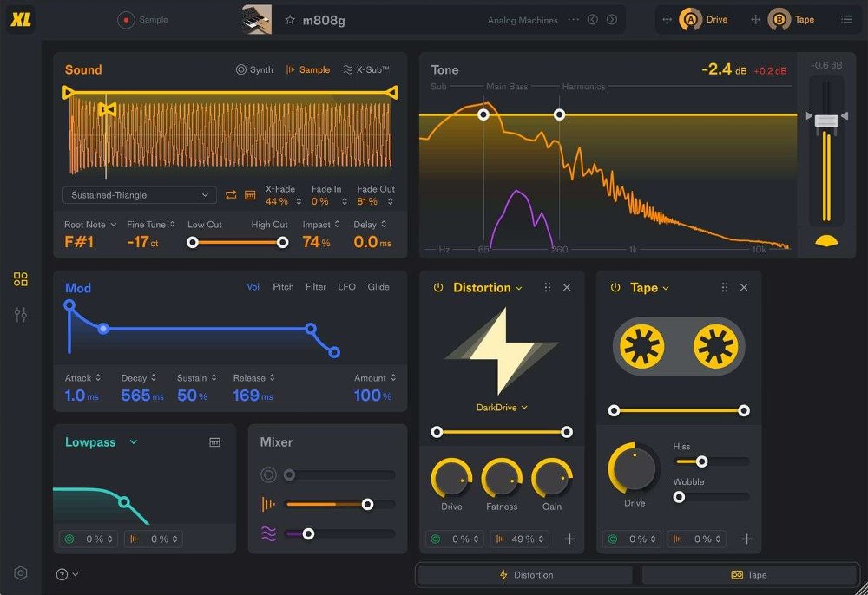Select the modules grid icon in left sidebar
Image resolution: width=868 pixels, height=595 pixels.
pyautogui.click(x=20, y=279)
